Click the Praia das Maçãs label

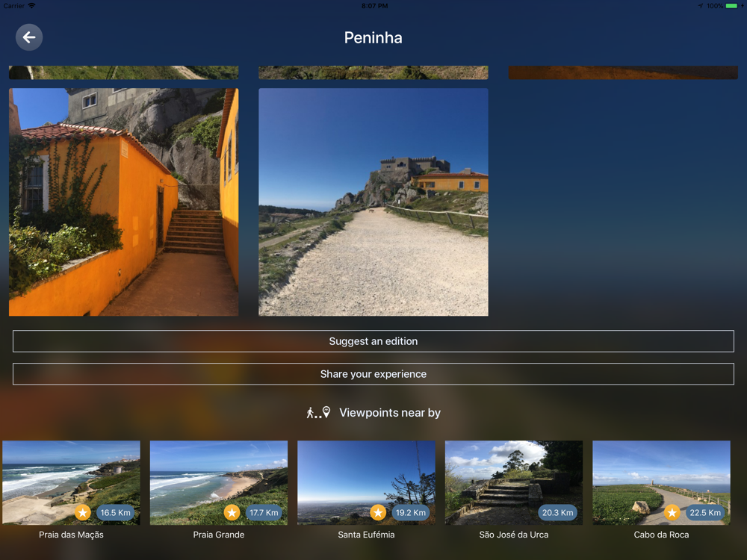71,535
